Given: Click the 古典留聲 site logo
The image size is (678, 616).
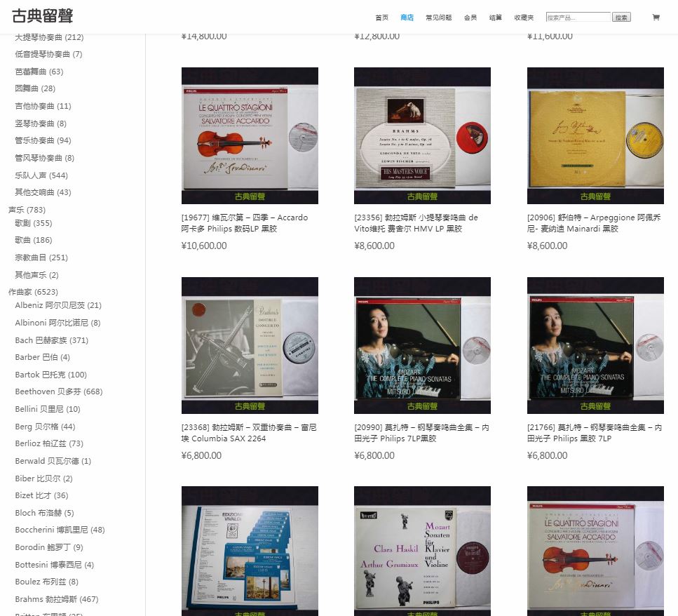Looking at the screenshot, I should [42, 16].
